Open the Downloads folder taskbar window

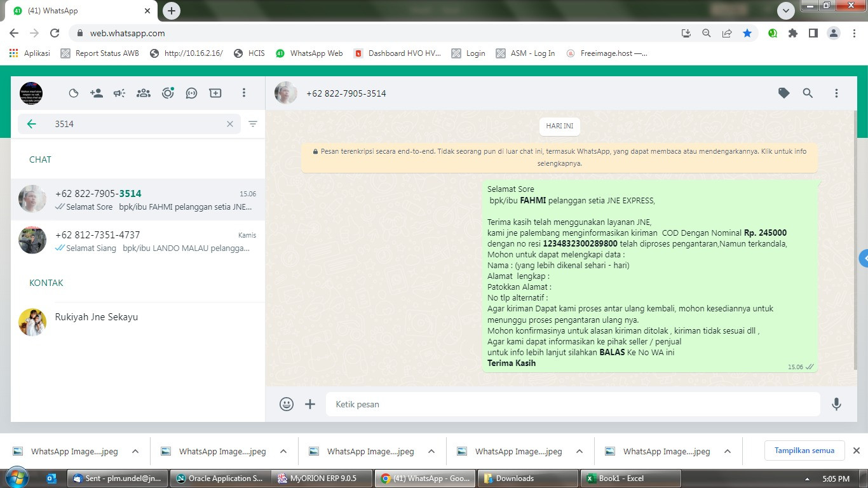click(527, 478)
